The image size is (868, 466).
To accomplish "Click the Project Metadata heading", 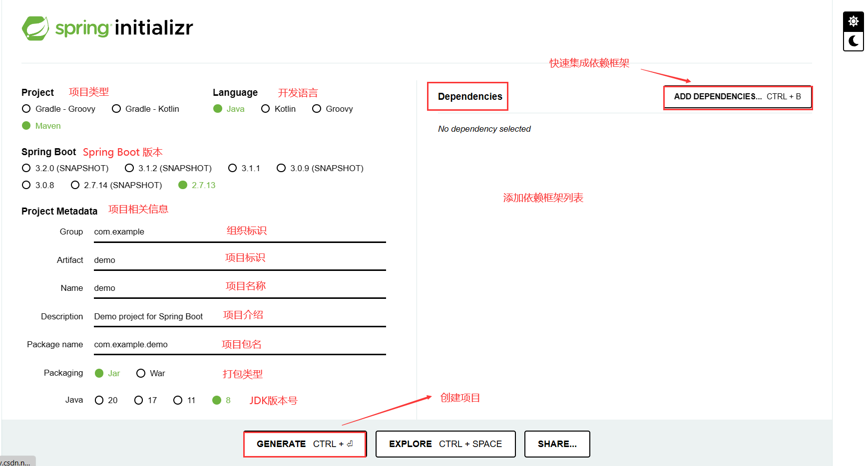I will coord(59,211).
